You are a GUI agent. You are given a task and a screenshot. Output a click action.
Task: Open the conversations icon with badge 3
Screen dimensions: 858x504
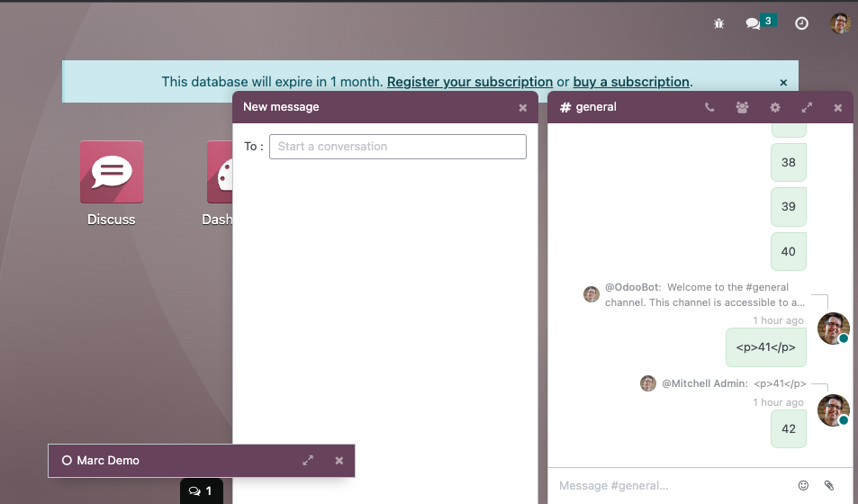coord(760,22)
